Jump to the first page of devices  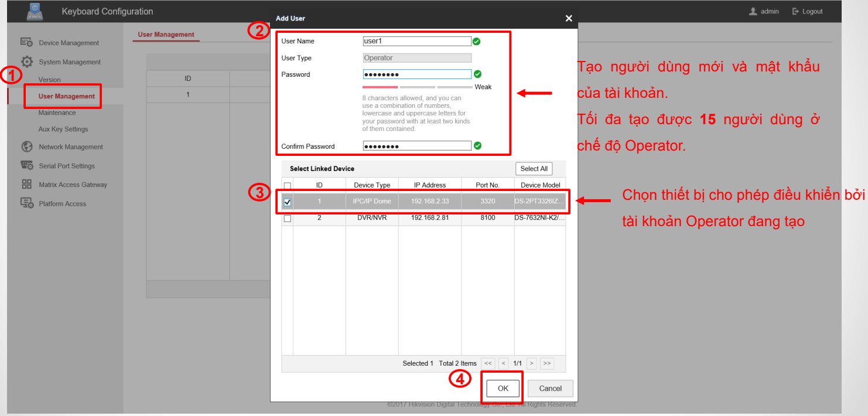(x=488, y=363)
